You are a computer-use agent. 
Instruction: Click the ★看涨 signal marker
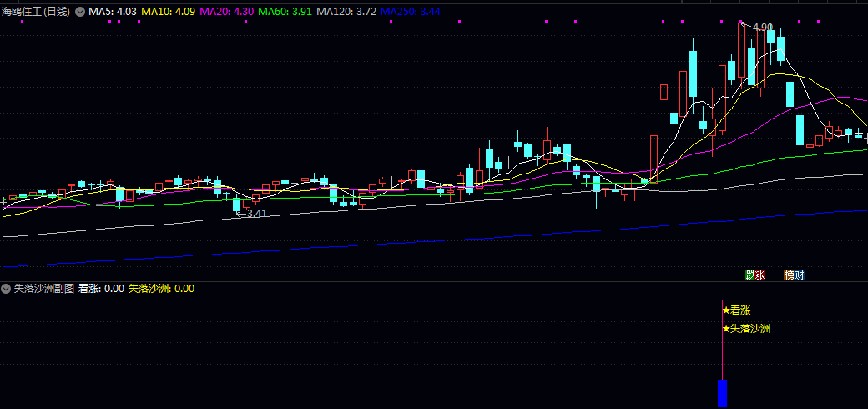point(736,311)
